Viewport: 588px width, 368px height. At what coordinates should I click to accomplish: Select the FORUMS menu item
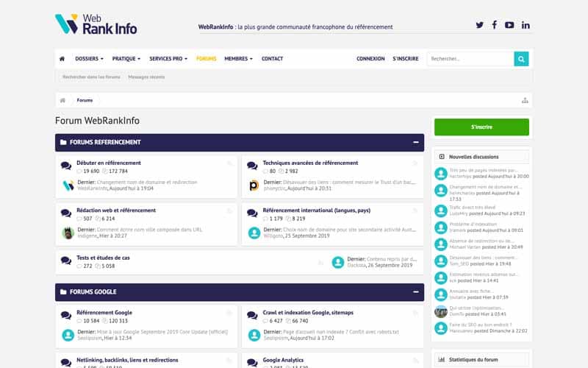tap(207, 59)
